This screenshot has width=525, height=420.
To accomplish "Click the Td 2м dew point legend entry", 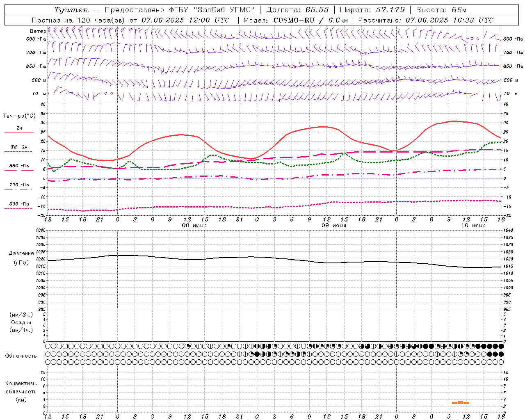I will click(19, 147).
